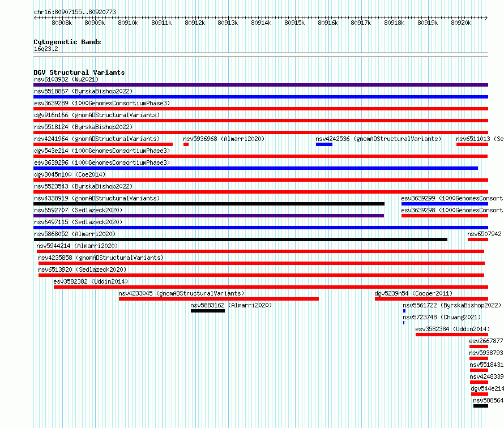Screen dimensions: 504x428
Task: Click nsv6497115 (Sedlazeck2020) label
Action: [x=78, y=222]
